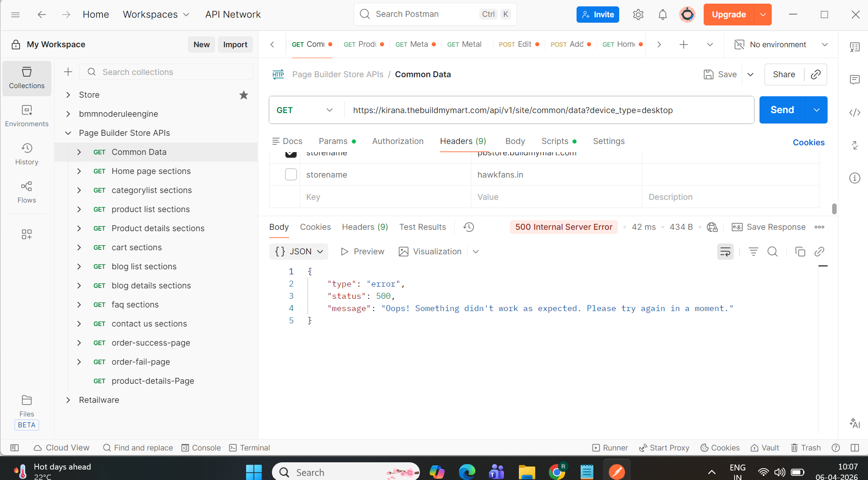This screenshot has height=480, width=868.
Task: Switch to the request Body tab
Action: tap(515, 141)
